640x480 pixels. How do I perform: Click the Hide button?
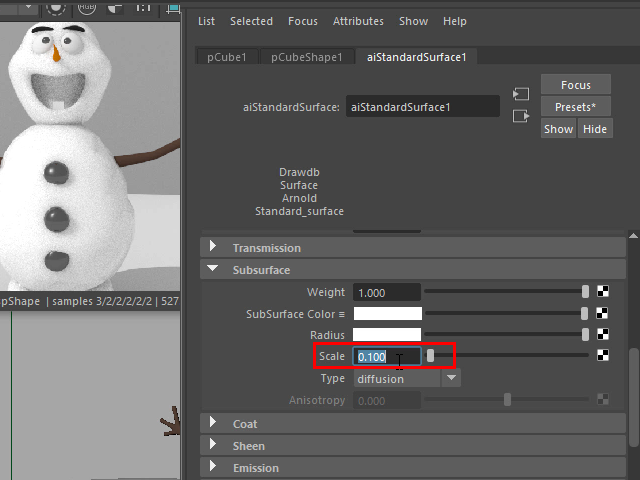[594, 129]
